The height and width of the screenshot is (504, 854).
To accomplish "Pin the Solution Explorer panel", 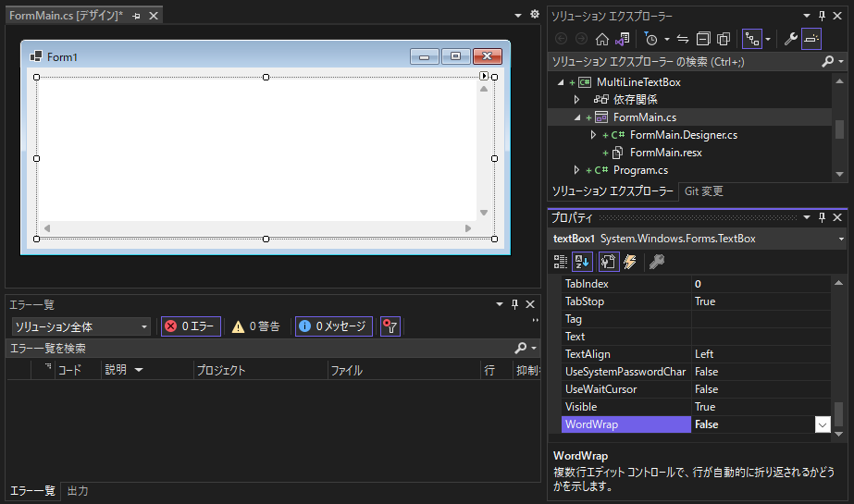I will [822, 16].
